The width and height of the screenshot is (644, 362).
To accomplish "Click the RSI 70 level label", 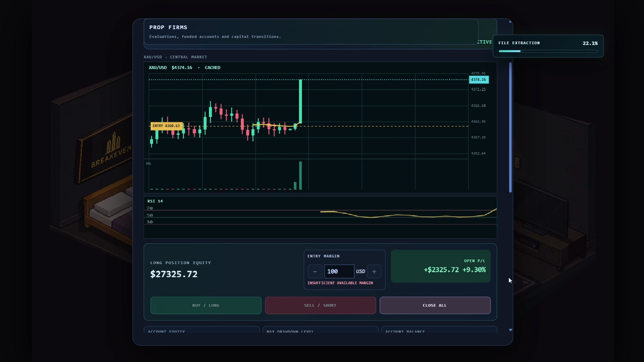I will [x=150, y=208].
